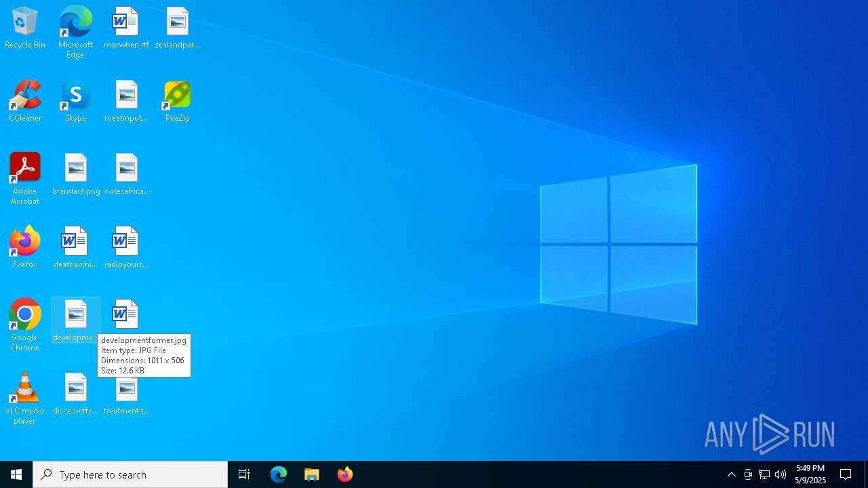This screenshot has width=868, height=488.
Task: Launch Microsoft Edge from the taskbar
Action: coord(279,474)
